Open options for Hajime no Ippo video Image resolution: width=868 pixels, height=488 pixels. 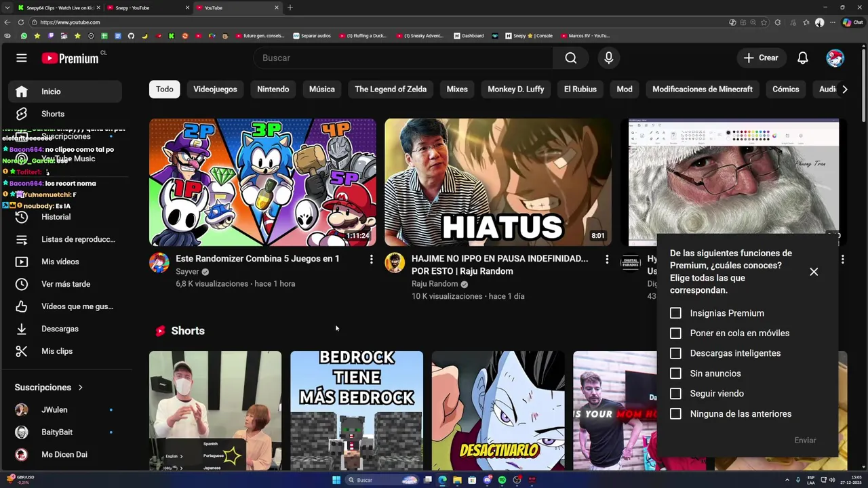(x=607, y=259)
